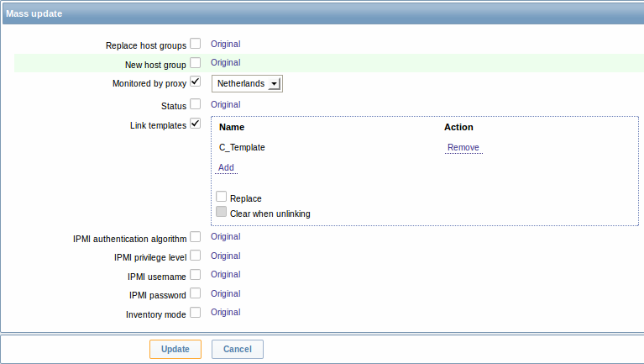Remove the C_Template linked template

463,147
